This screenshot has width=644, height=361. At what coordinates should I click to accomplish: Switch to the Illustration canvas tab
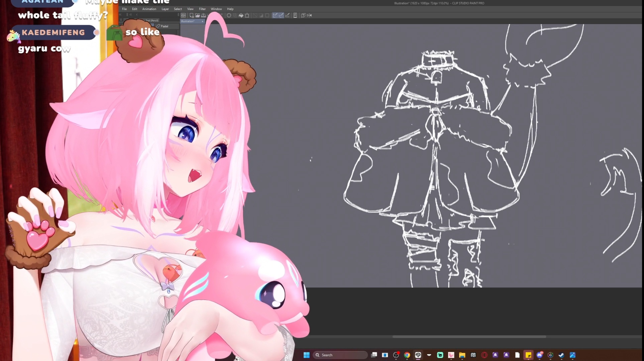pos(188,21)
